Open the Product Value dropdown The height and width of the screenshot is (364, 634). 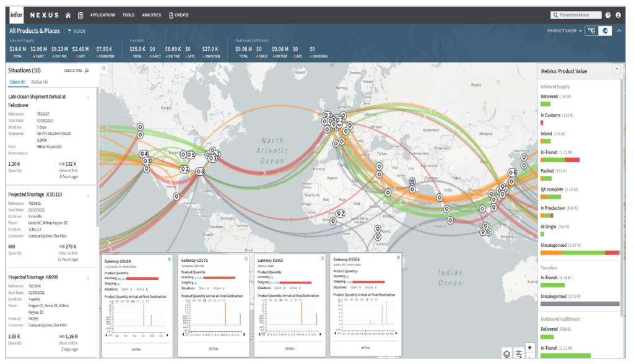click(565, 30)
